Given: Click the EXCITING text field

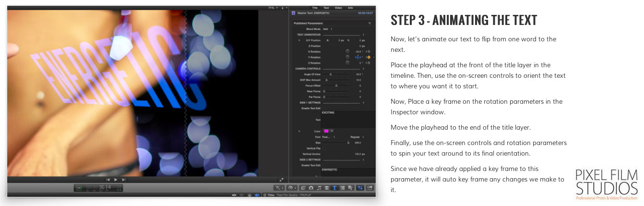Looking at the screenshot, I should 348,119.
